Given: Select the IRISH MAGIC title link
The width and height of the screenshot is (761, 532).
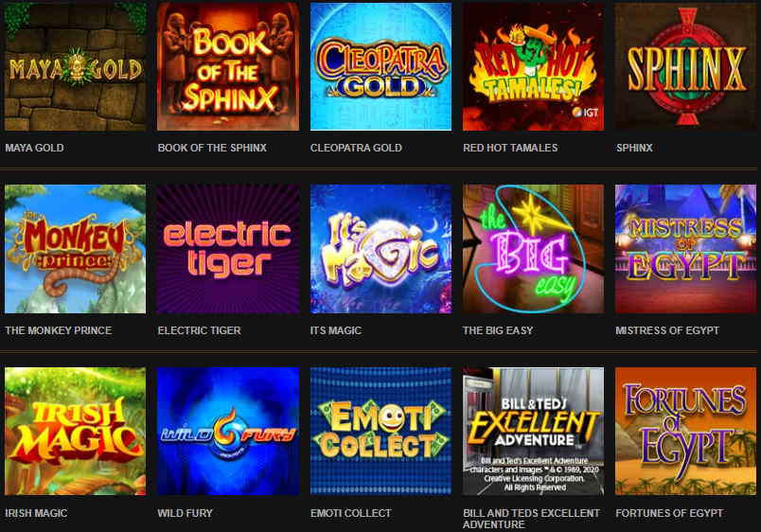Looking at the screenshot, I should [36, 513].
